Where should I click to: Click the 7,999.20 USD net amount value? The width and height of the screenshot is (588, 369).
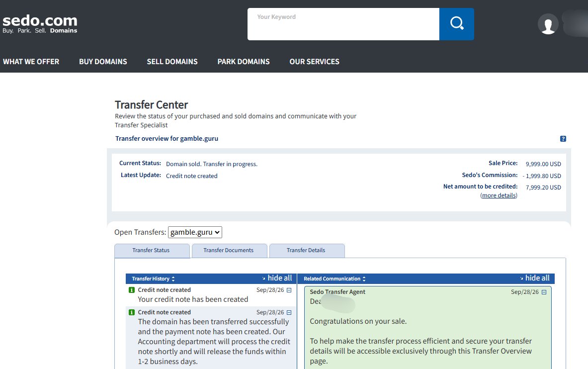pos(543,187)
